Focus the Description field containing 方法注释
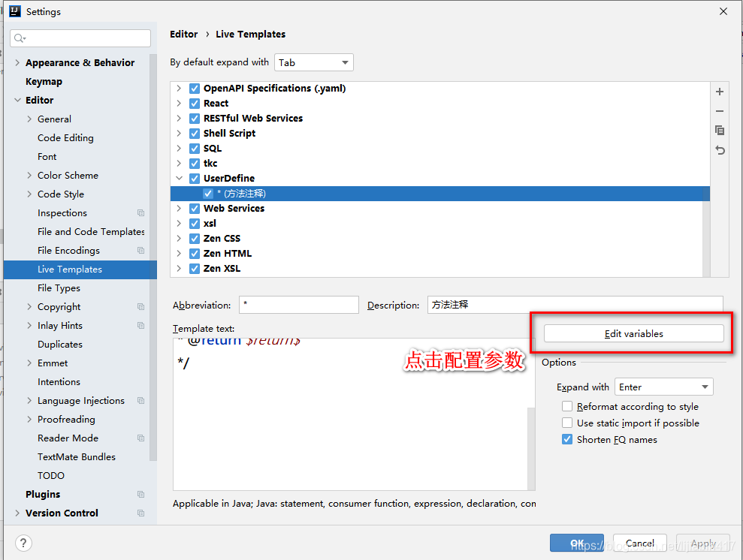The width and height of the screenshot is (743, 560). (x=575, y=305)
